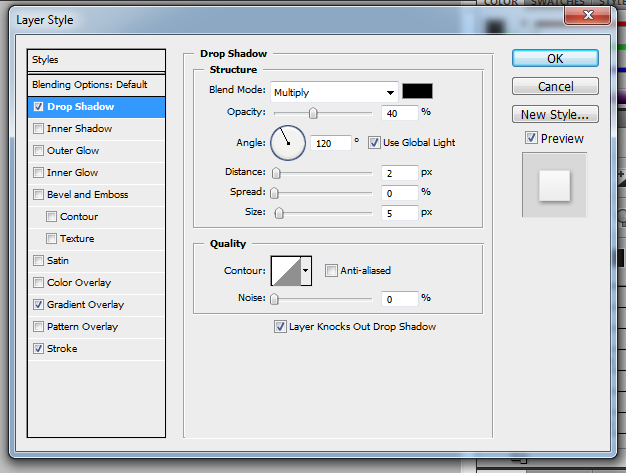626x473 pixels.
Task: Enable the Color Overlay checkbox
Action: (x=38, y=283)
